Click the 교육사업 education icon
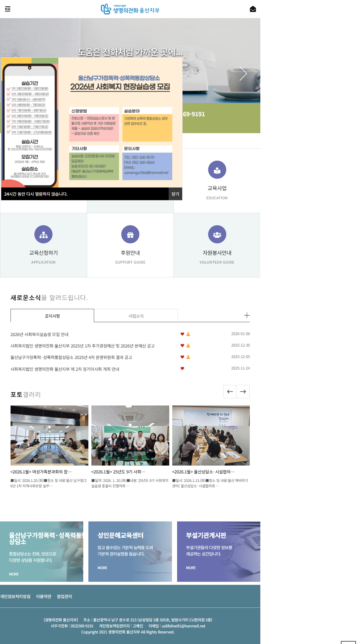This screenshot has width=362, height=644. [x=217, y=170]
